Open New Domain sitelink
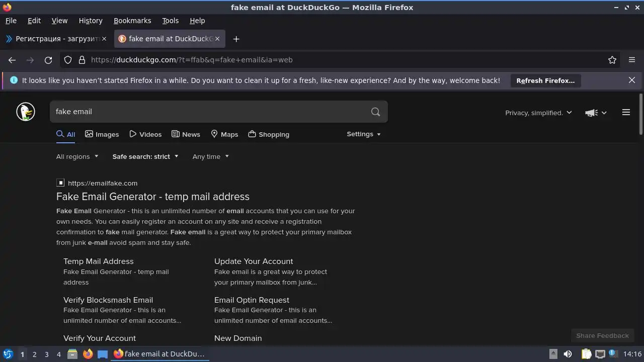Viewport: 644px width, 362px height. 238,338
